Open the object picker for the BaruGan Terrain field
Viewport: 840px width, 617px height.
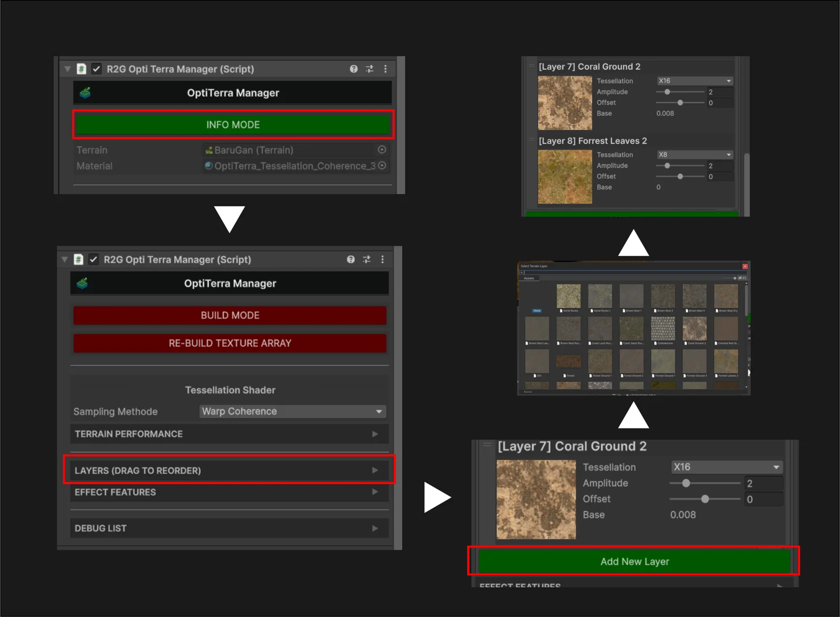pyautogui.click(x=382, y=150)
